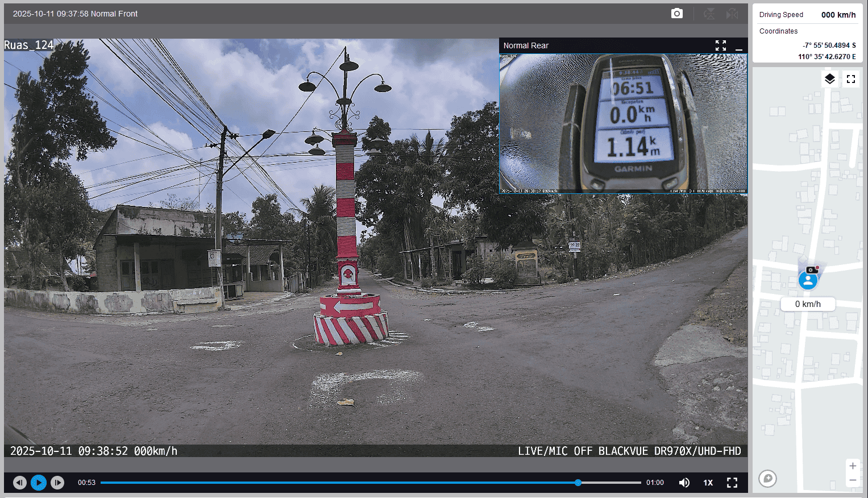The width and height of the screenshot is (868, 498).
Task: Zoom out on the map
Action: tap(853, 481)
